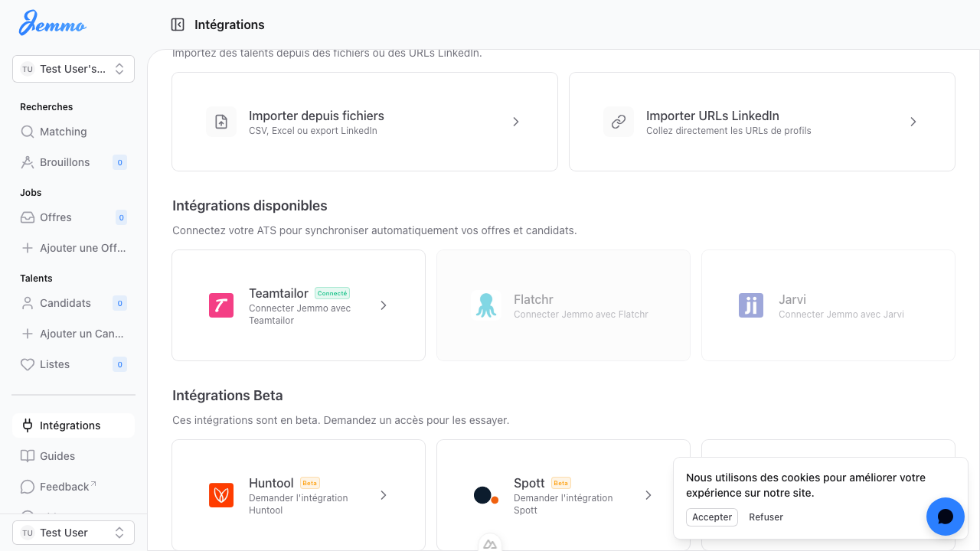The image size is (980, 551).
Task: Expand the Test User's workspace selector
Action: pyautogui.click(x=73, y=69)
